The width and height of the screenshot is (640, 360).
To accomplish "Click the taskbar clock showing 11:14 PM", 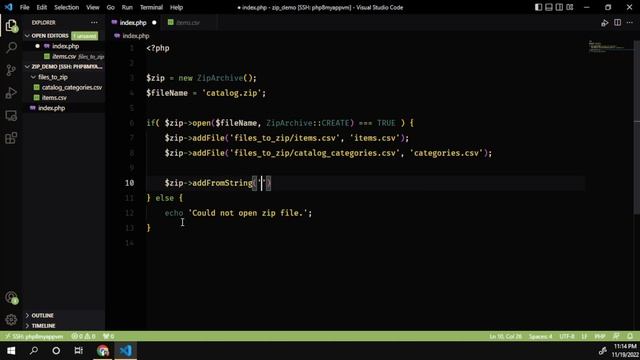I will (x=624, y=351).
